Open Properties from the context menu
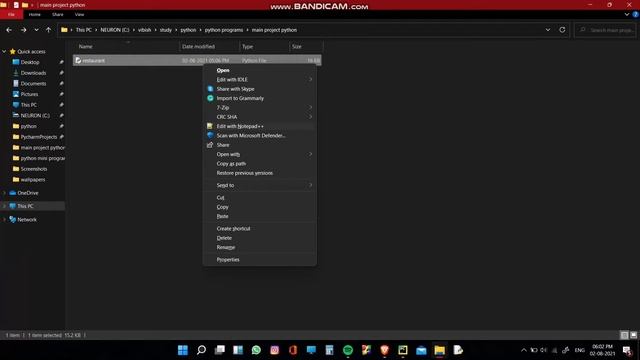This screenshot has height=360, width=640. coord(260,260)
